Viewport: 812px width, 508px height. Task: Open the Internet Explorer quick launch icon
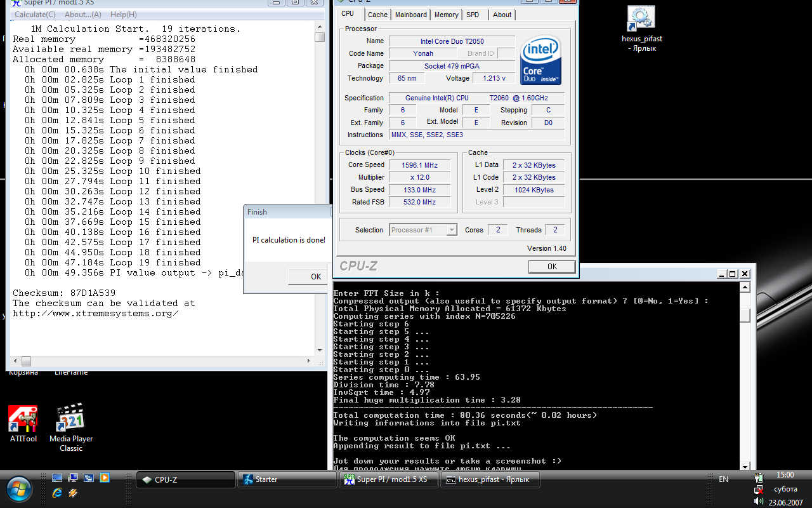click(57, 492)
